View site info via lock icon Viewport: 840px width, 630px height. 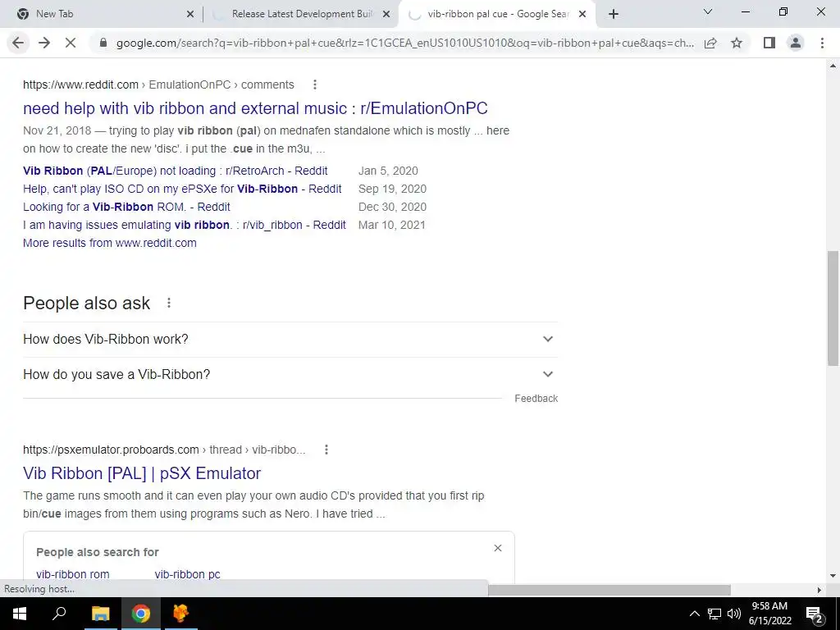pyautogui.click(x=103, y=43)
